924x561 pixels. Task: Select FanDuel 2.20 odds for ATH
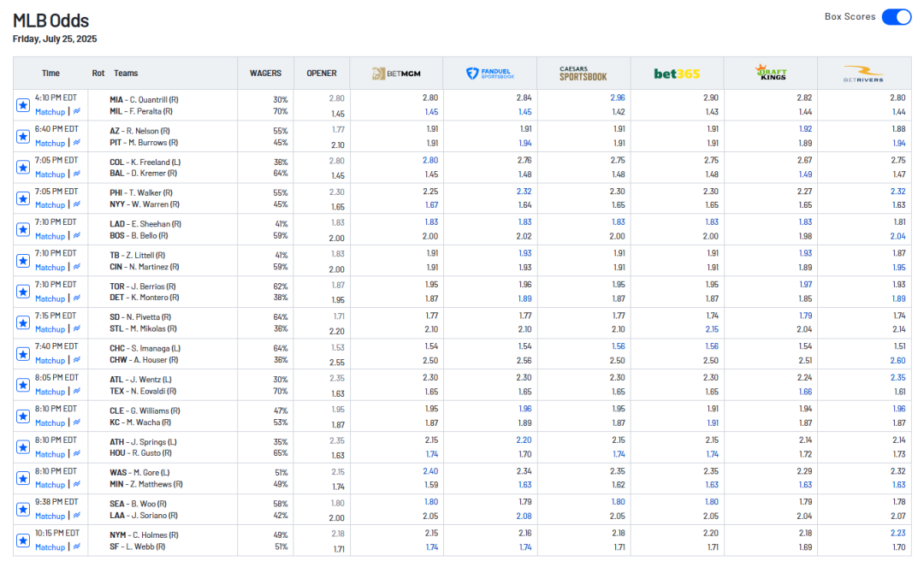[524, 440]
